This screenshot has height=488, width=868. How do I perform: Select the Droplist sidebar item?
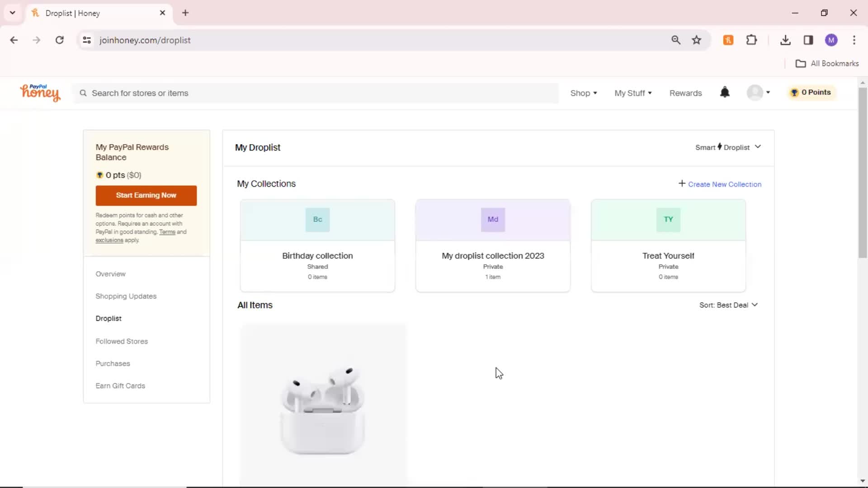coord(108,318)
